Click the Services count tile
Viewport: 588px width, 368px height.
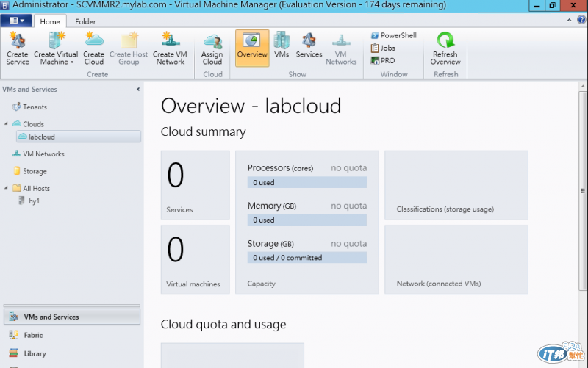pyautogui.click(x=195, y=185)
